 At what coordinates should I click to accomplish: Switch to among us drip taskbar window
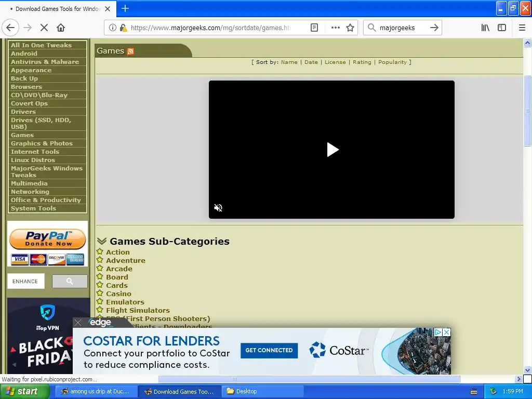coord(96,392)
